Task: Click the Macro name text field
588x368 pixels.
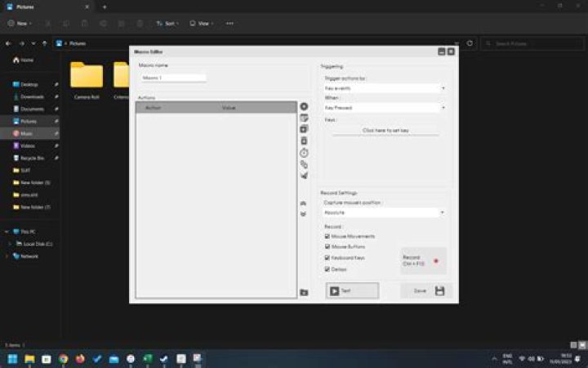Action: point(173,79)
